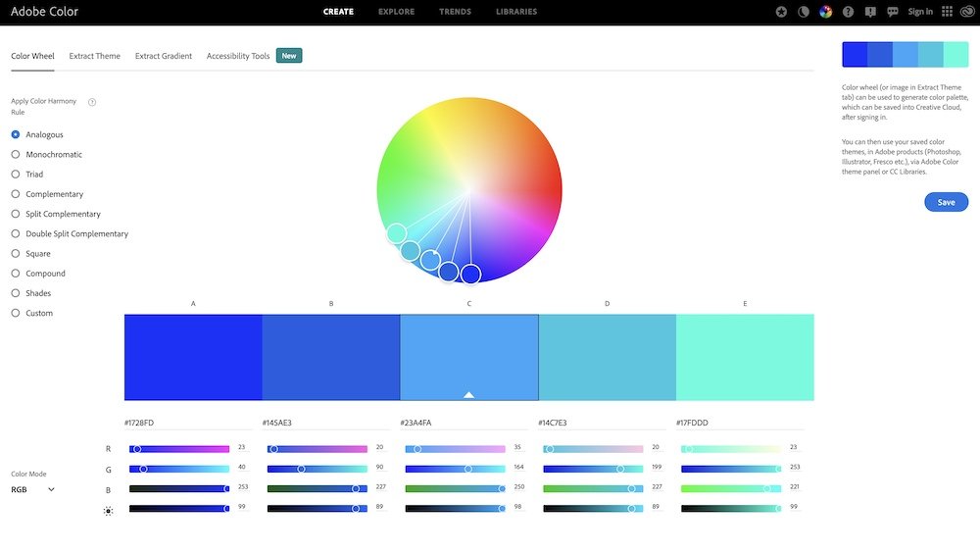Open the apps grid icon

coord(948,11)
